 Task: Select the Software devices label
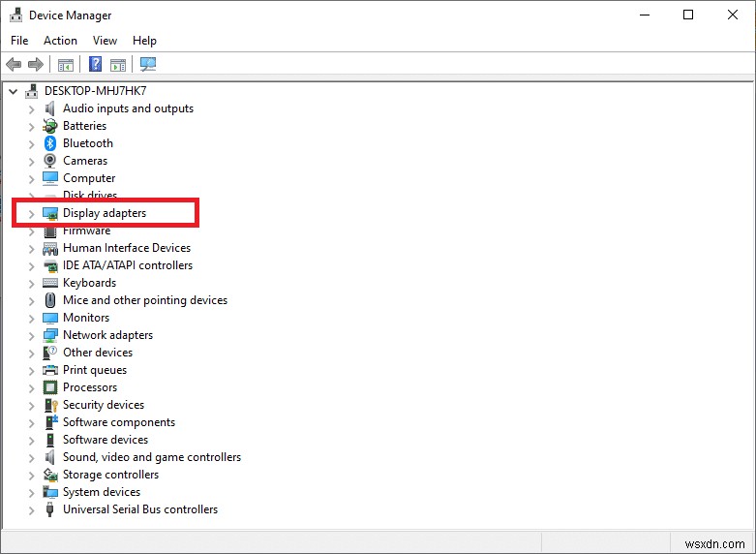[x=106, y=440]
